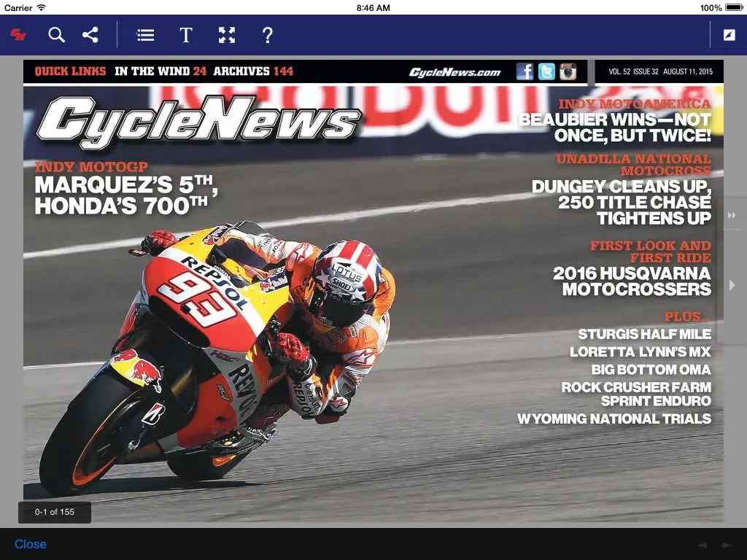This screenshot has height=560, width=747.
Task: Open 2016 Husqvarna Motocrossers article
Action: [632, 281]
